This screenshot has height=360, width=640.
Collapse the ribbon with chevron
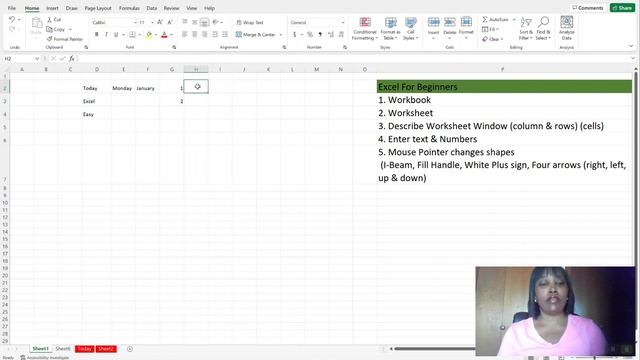631,46
